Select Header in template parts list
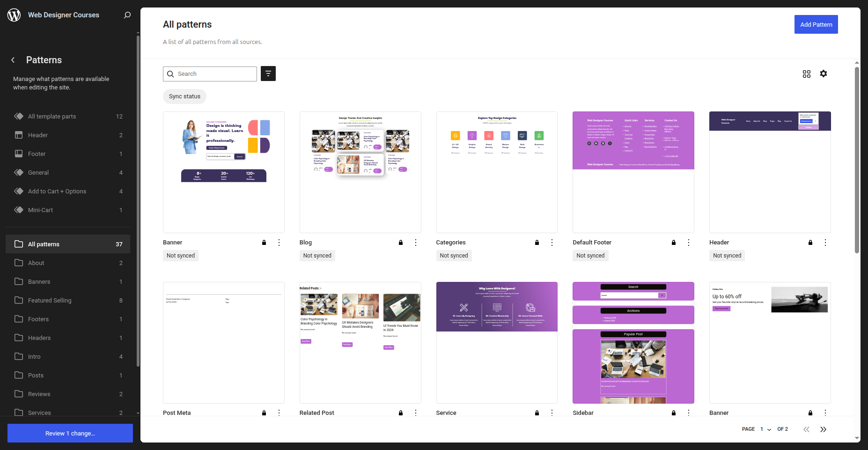 (38, 135)
